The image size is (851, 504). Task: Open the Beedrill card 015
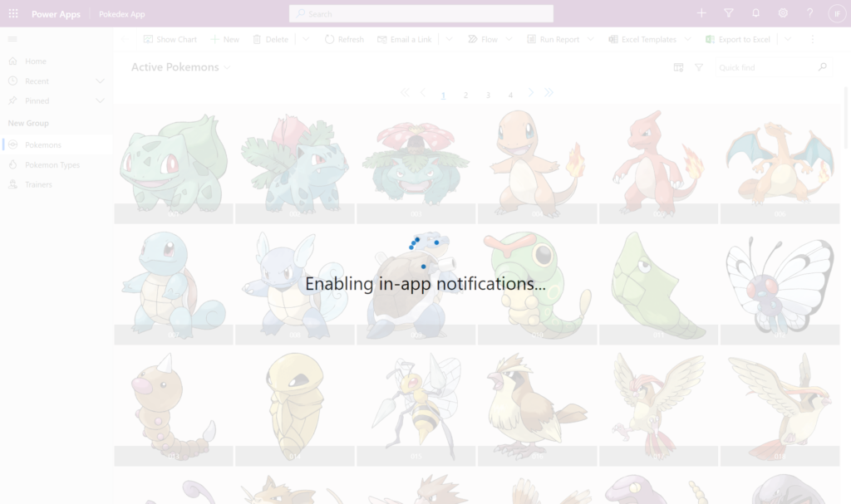coord(416,407)
